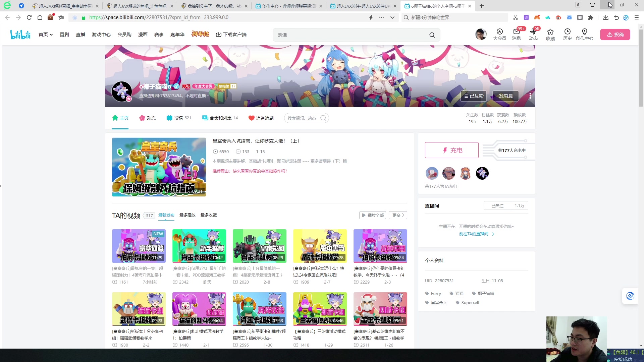Click the bilibili search input field
644x362 pixels.
click(x=351, y=35)
